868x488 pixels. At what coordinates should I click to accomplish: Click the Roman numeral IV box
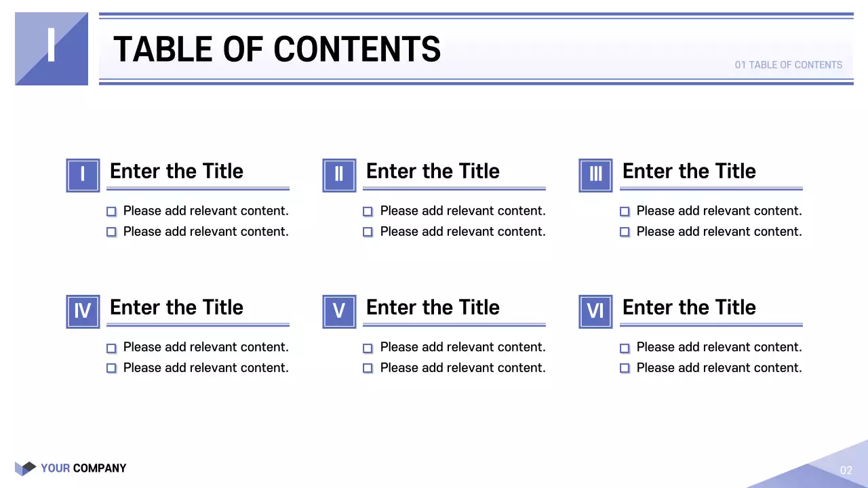83,311
